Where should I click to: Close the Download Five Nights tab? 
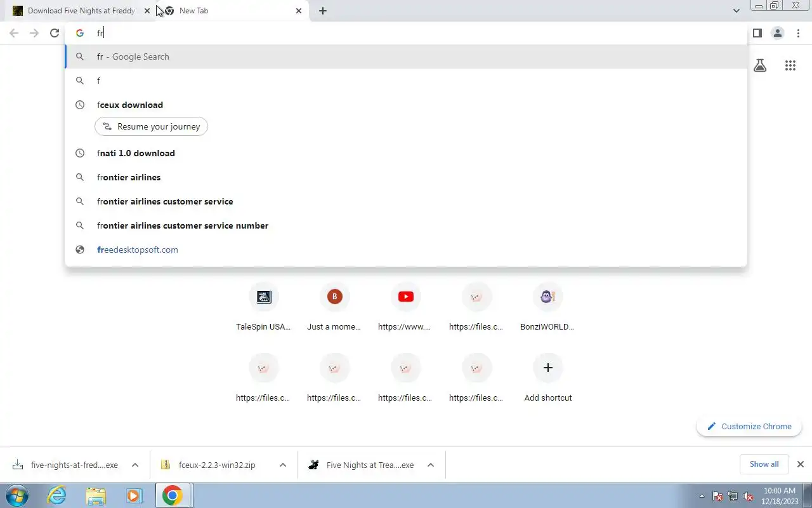click(147, 11)
